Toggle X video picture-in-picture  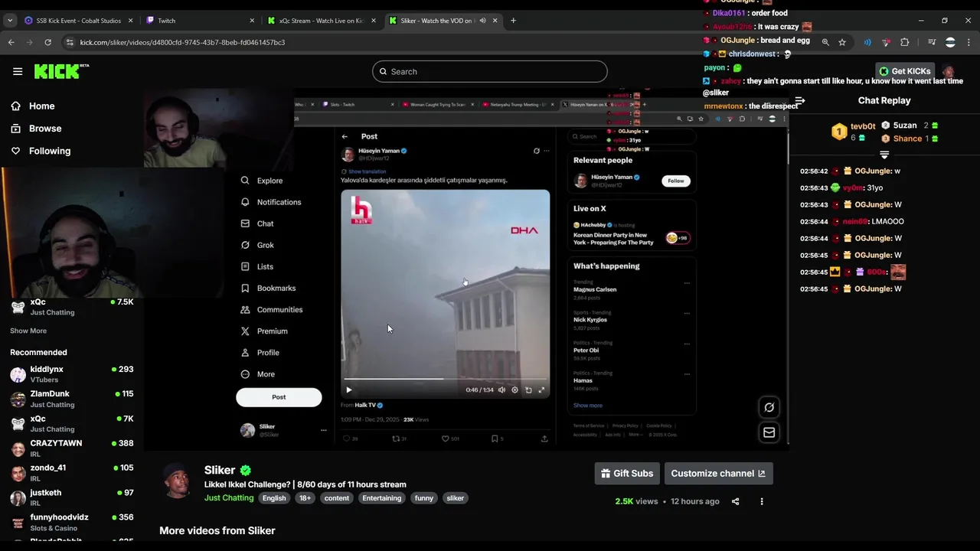tap(528, 390)
